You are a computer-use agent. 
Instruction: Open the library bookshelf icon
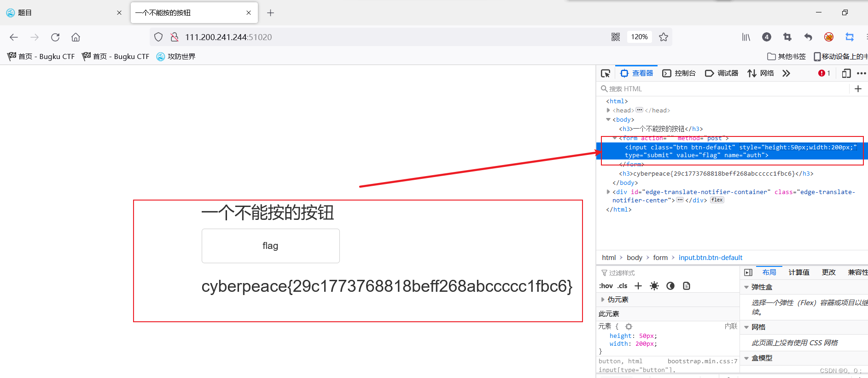(746, 37)
